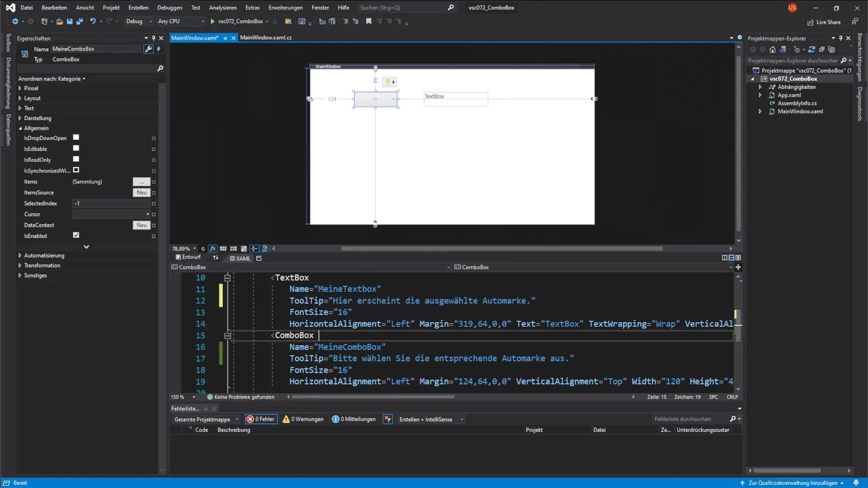This screenshot has width=868, height=488.
Task: Toggle the 0 Fehler filter
Action: [x=261, y=419]
